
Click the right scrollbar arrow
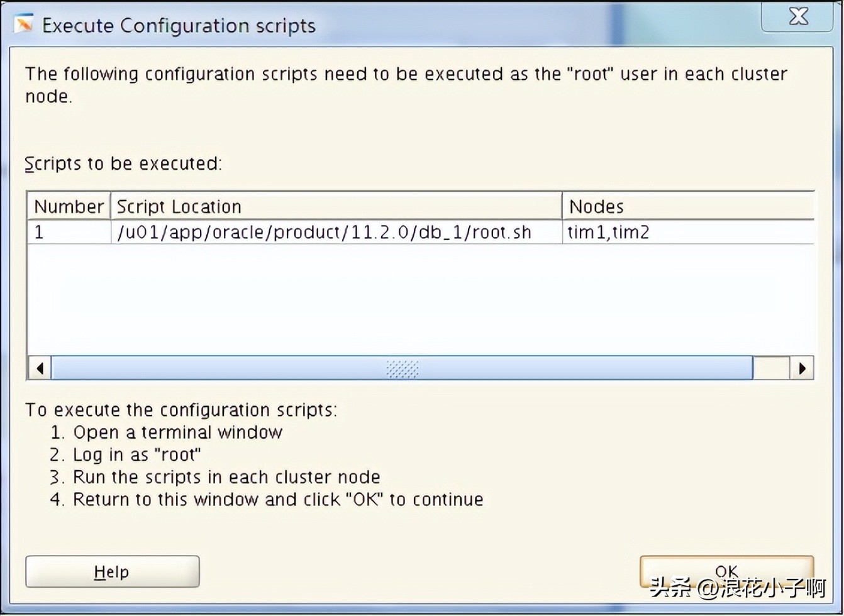click(802, 368)
